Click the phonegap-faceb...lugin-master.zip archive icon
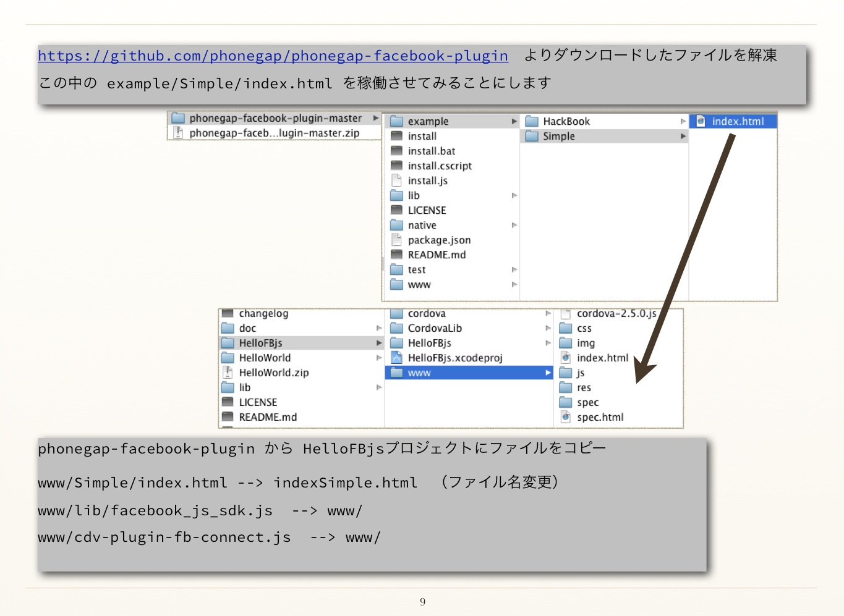Screen dimensions: 844x616 coord(178,133)
